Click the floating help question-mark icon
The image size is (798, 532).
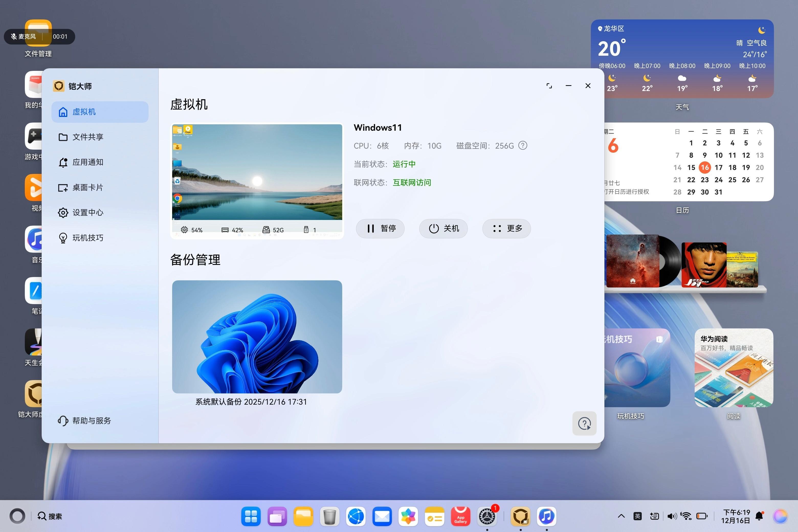tap(584, 424)
